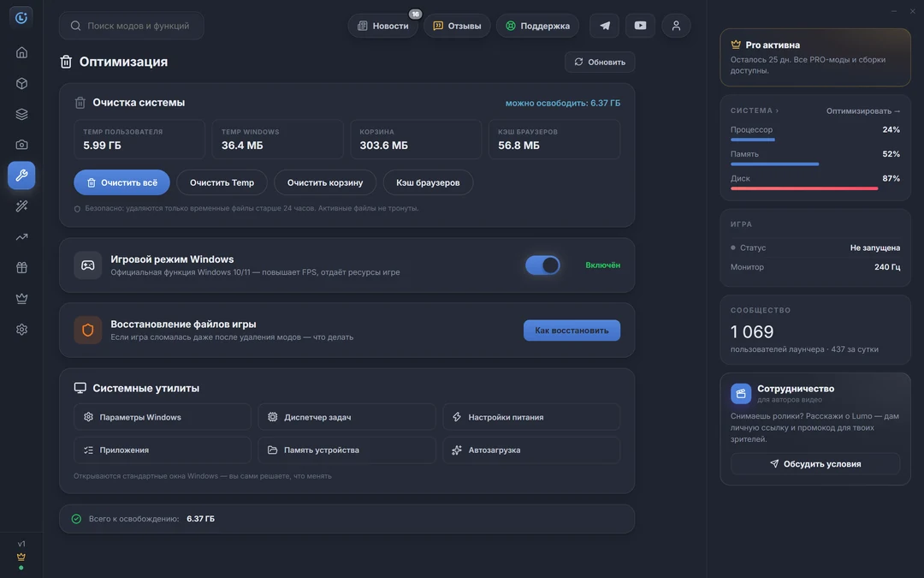This screenshot has height=578, width=924.
Task: Open the layers stack icon in sidebar
Action: [x=21, y=114]
